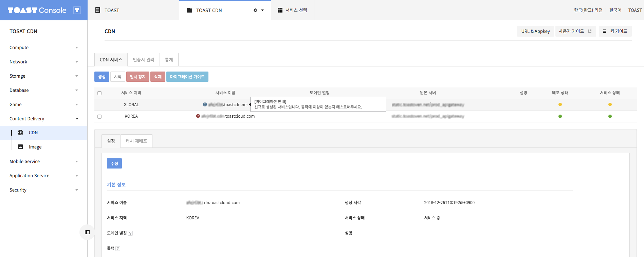Click the TOAST organization building icon

[x=98, y=10]
